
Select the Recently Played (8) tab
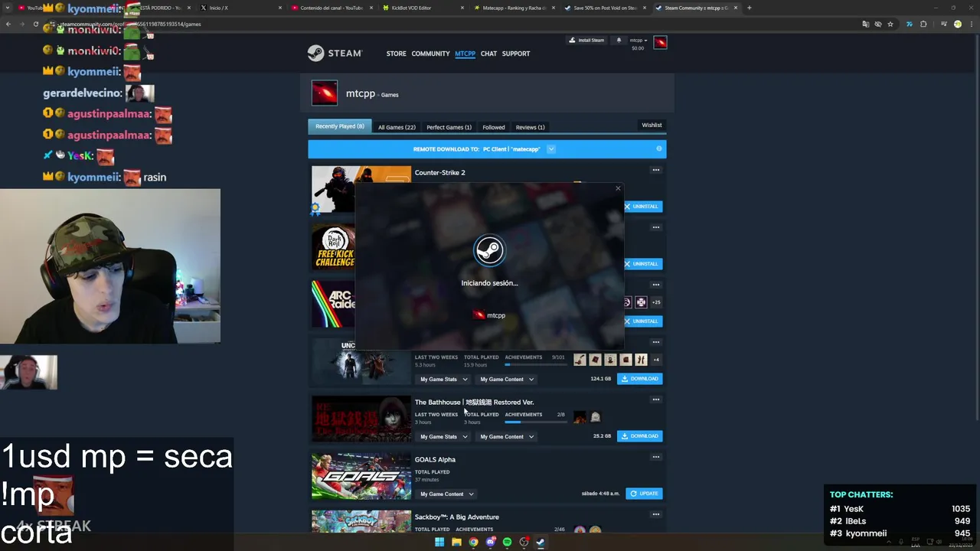point(340,126)
